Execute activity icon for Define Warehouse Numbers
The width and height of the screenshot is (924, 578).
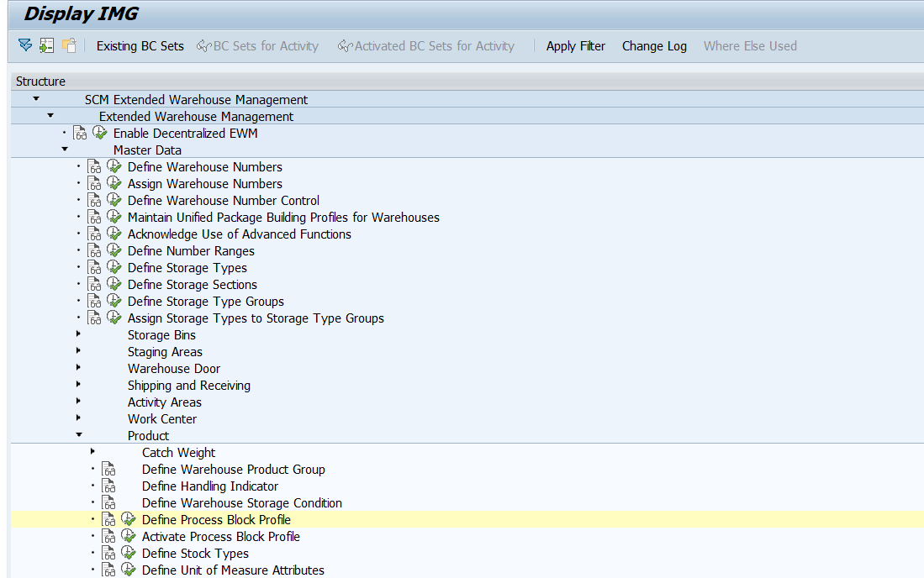coord(114,166)
